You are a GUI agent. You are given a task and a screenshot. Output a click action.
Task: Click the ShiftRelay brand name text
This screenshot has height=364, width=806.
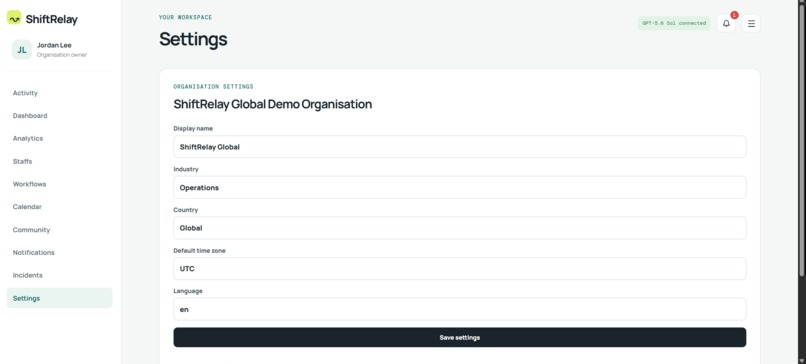click(51, 20)
